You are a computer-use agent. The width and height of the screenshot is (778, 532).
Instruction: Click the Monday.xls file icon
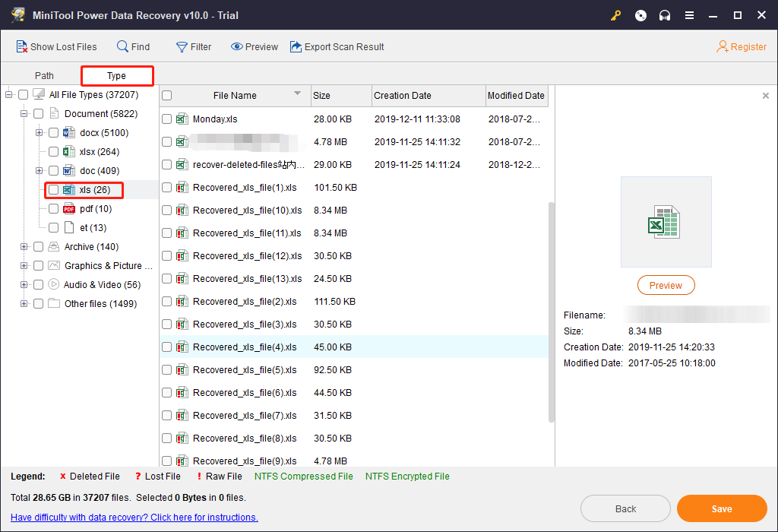point(182,119)
